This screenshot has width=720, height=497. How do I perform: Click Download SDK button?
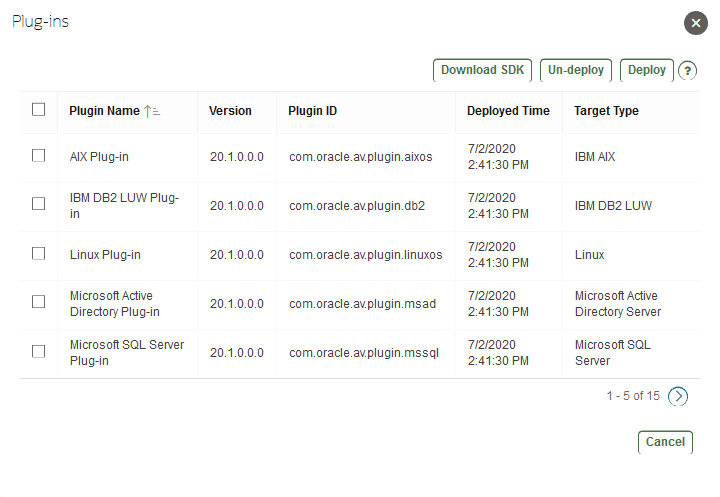point(482,70)
